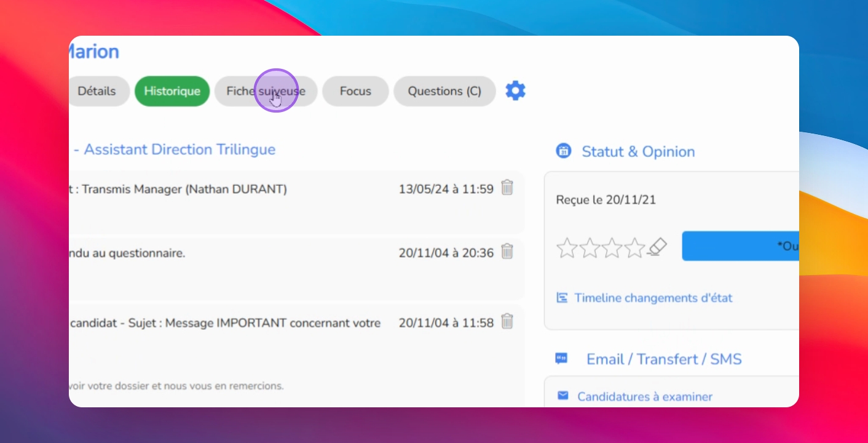This screenshot has width=868, height=443.
Task: Rate the application one star
Action: 567,248
